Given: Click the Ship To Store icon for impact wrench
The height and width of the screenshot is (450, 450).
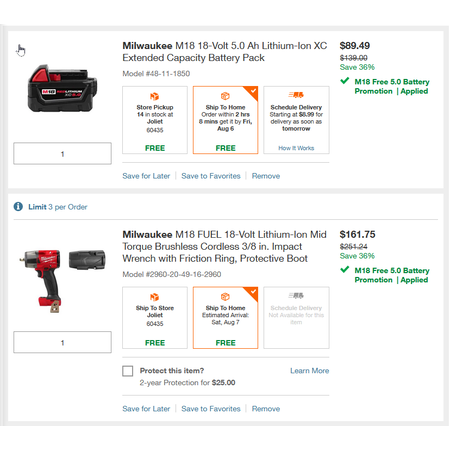Looking at the screenshot, I should 154,297.
